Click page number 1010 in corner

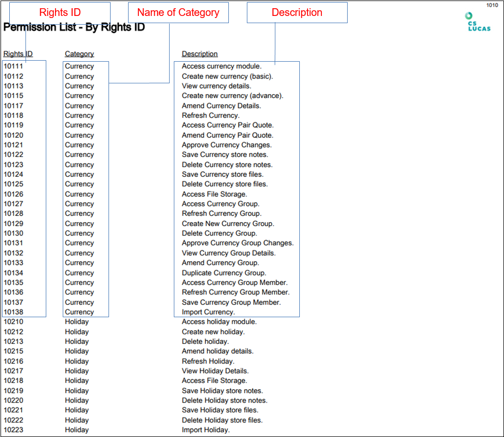tap(492, 5)
